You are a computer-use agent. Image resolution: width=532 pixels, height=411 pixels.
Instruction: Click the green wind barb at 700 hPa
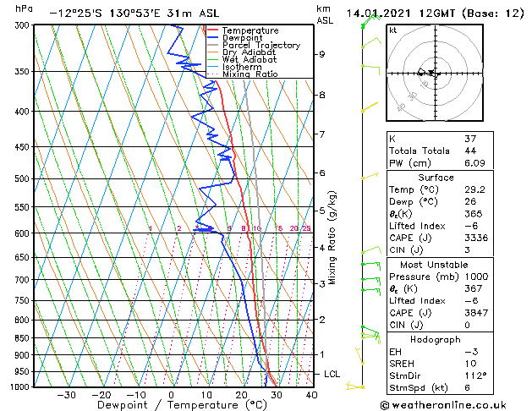click(x=370, y=281)
